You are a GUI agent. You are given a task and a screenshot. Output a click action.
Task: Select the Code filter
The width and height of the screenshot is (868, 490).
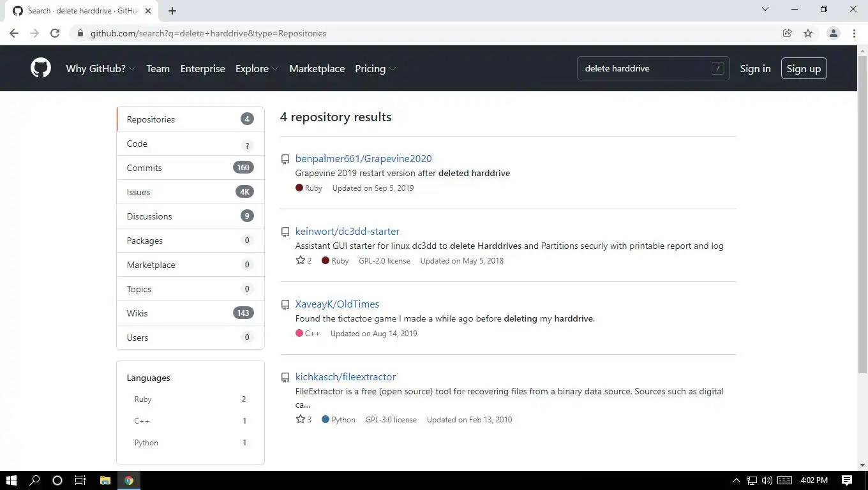pyautogui.click(x=190, y=144)
